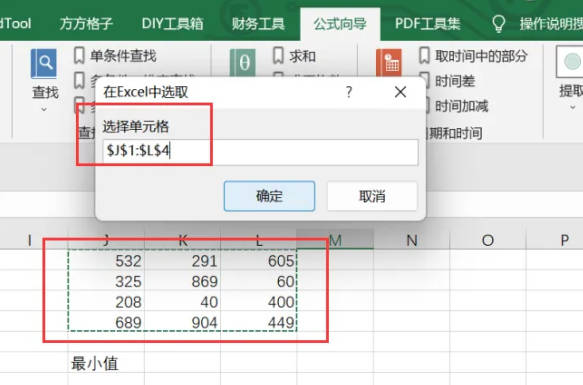Select column O header
Image resolution: width=583 pixels, height=385 pixels.
point(488,241)
